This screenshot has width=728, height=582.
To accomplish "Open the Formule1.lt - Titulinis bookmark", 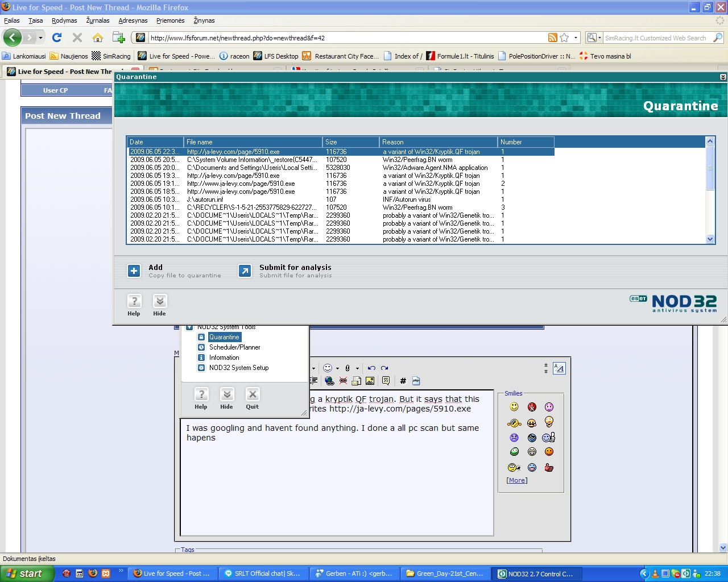I will [460, 56].
